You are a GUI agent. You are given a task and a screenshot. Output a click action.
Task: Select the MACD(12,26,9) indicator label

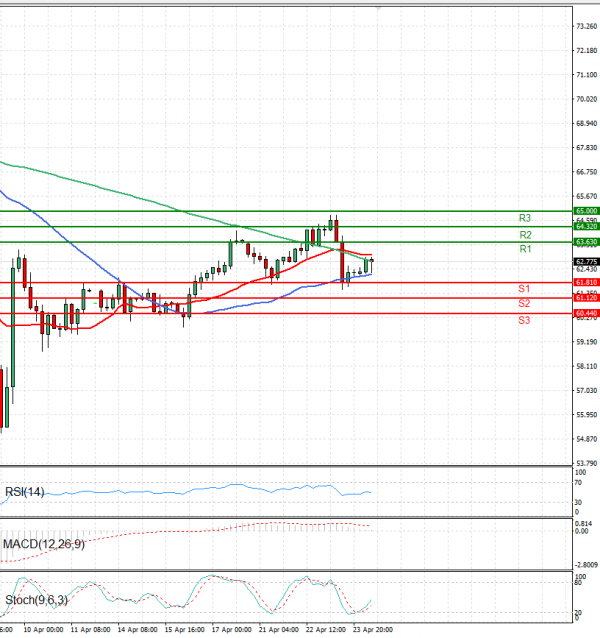tap(42, 544)
